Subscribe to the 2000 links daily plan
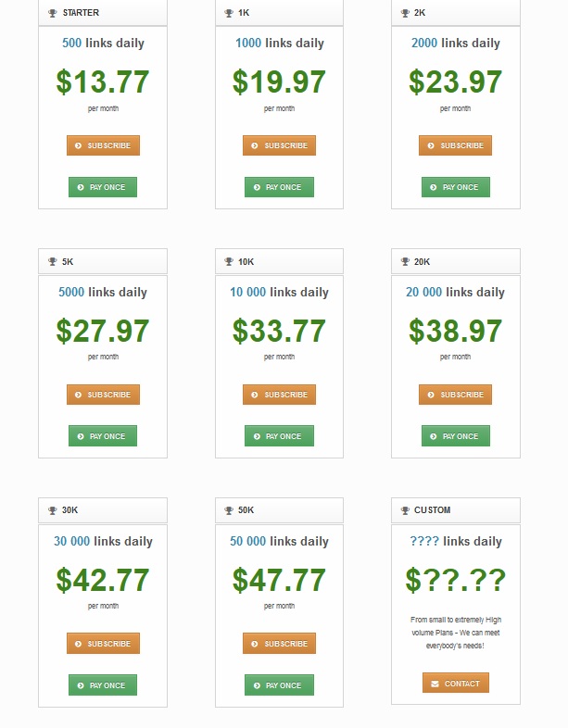The width and height of the screenshot is (568, 728). tap(455, 145)
